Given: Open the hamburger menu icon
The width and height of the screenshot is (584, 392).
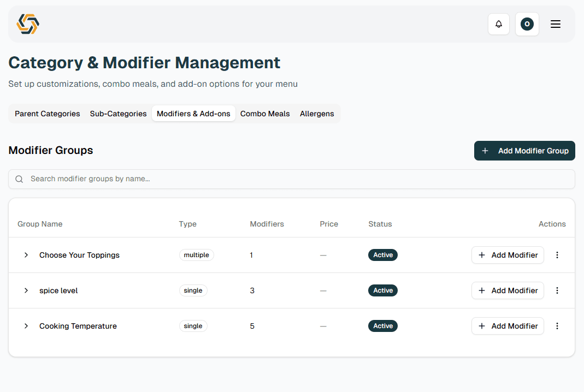Looking at the screenshot, I should (555, 24).
